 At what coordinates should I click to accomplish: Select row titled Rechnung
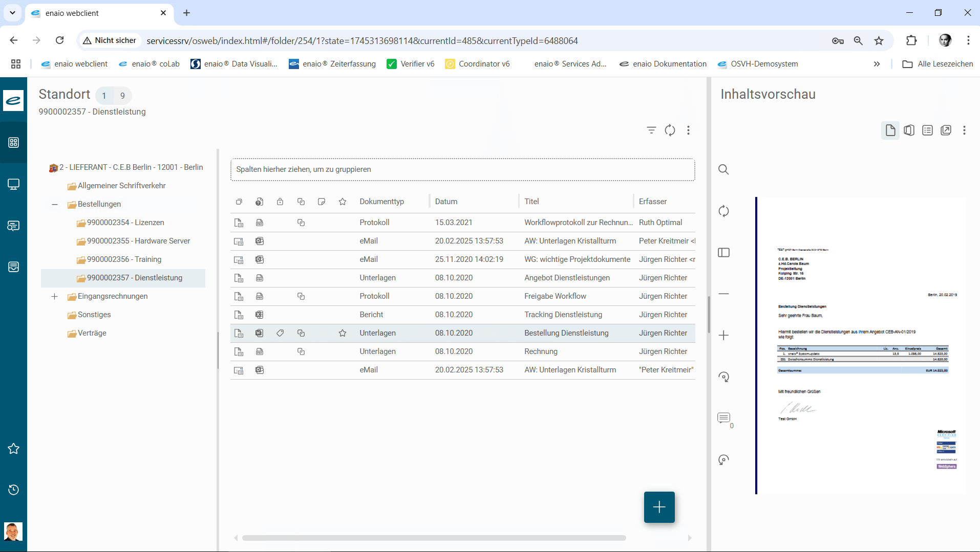(462, 351)
